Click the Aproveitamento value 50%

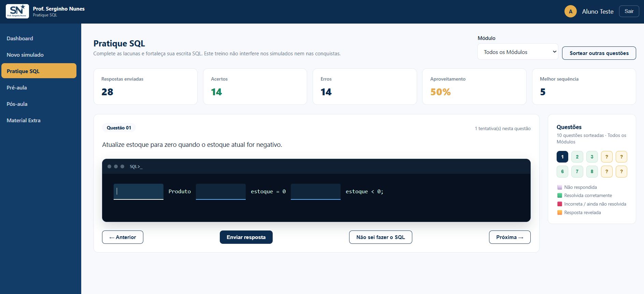[440, 92]
